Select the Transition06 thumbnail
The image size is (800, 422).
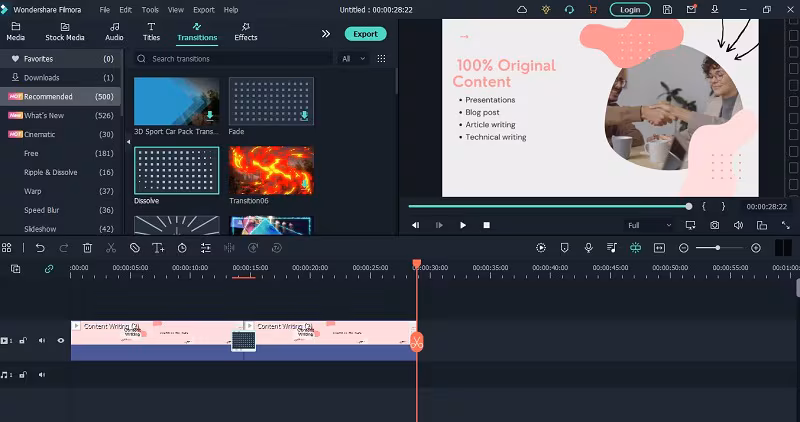click(271, 170)
